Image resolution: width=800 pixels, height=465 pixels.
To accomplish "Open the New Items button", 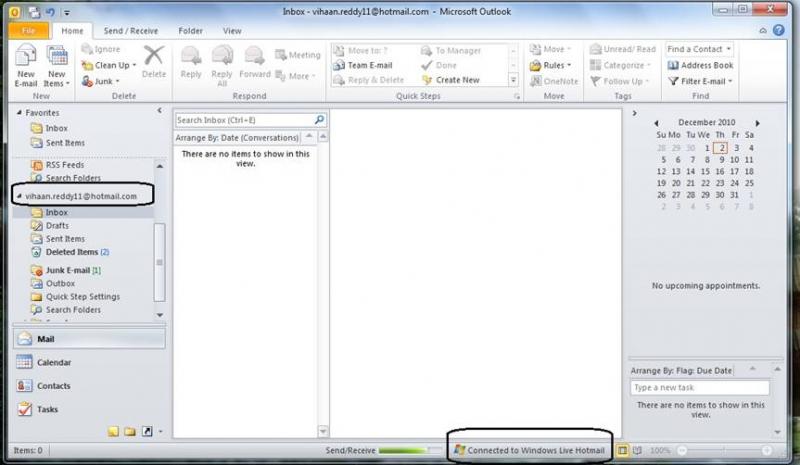I will (57, 65).
